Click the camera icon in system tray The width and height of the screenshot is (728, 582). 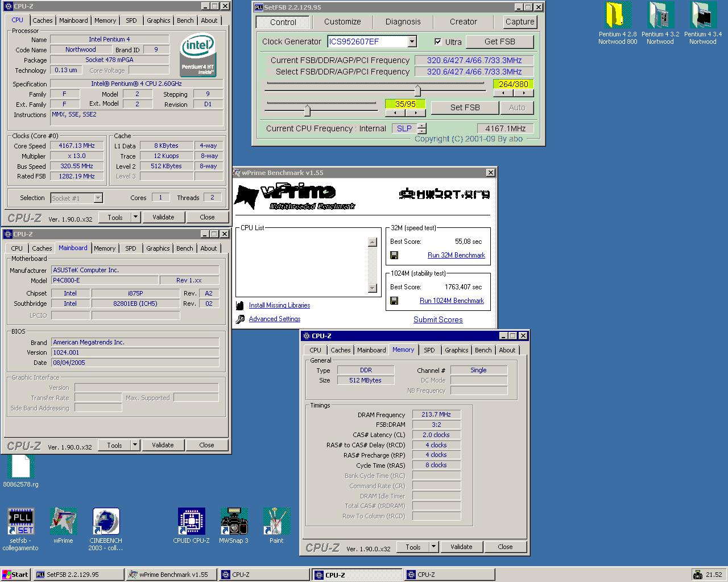click(x=697, y=575)
